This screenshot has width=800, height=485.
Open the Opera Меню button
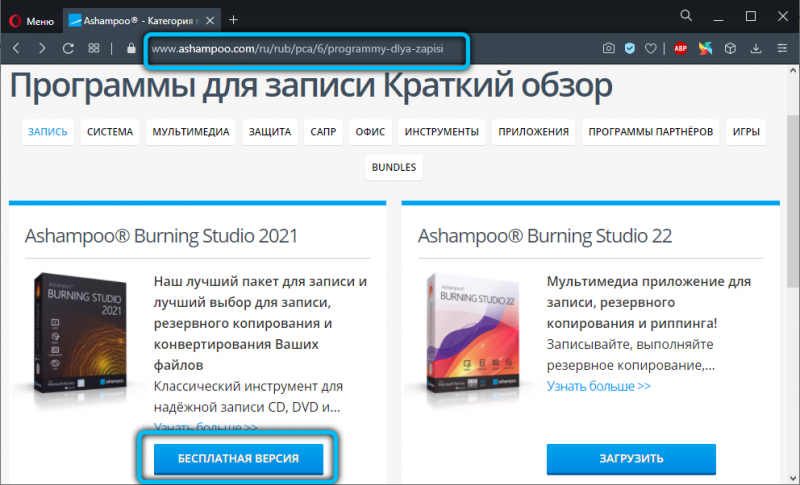pos(32,20)
